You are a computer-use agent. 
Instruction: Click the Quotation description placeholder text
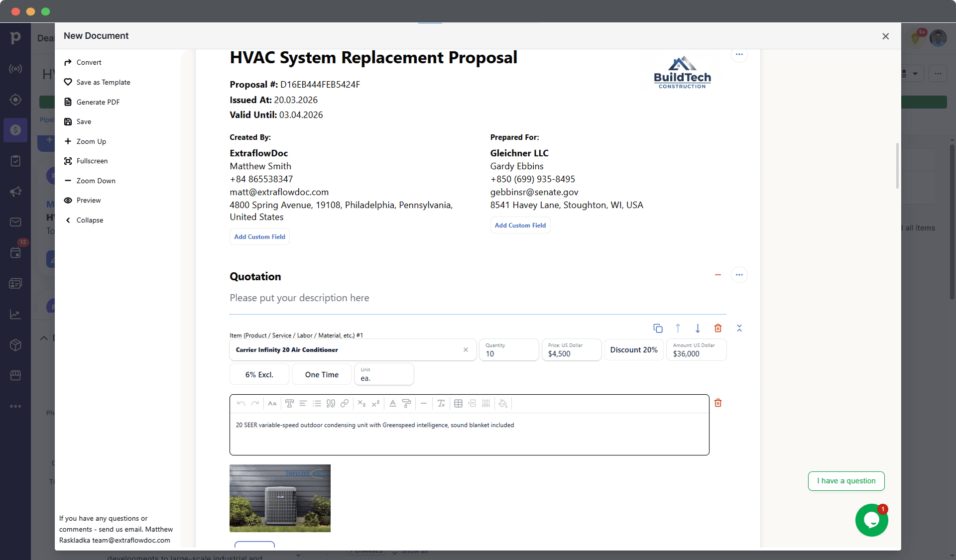click(x=299, y=298)
